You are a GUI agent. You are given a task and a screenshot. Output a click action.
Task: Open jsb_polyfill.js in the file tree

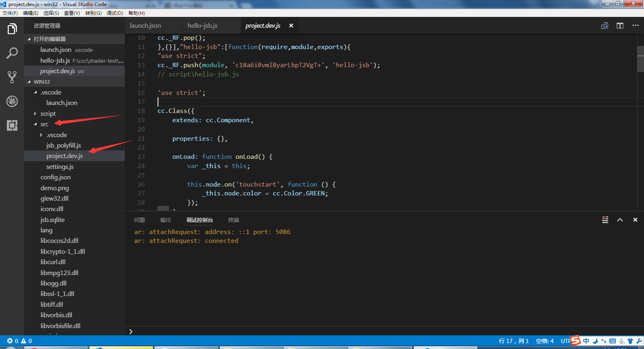click(x=74, y=146)
